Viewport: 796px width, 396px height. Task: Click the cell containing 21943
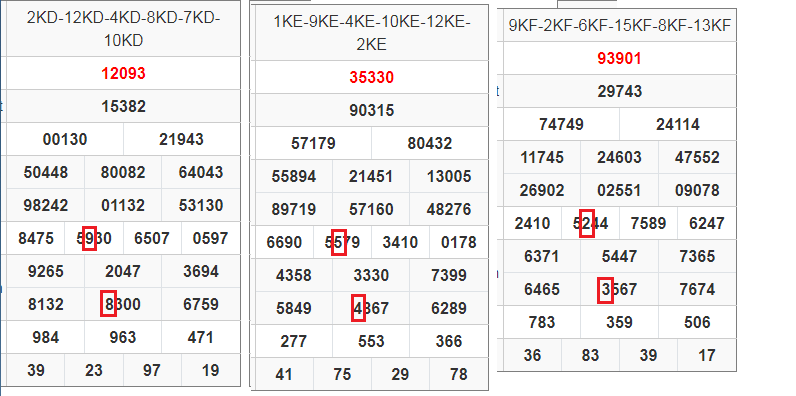coord(182,139)
